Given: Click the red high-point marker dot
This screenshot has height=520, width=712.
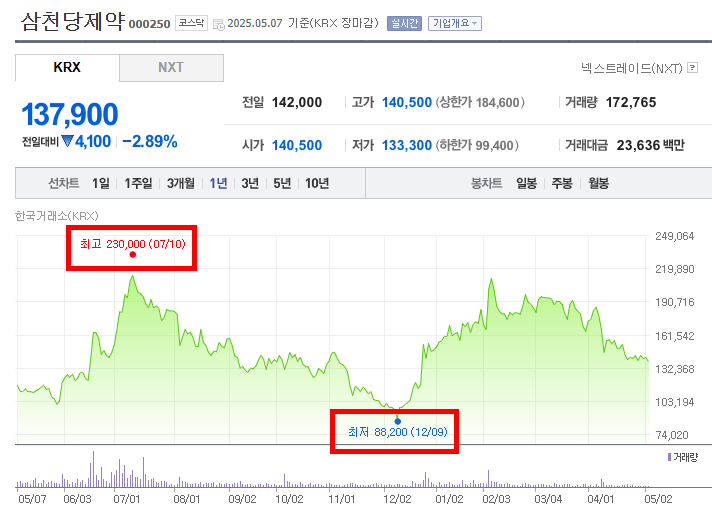Looking at the screenshot, I should (133, 255).
